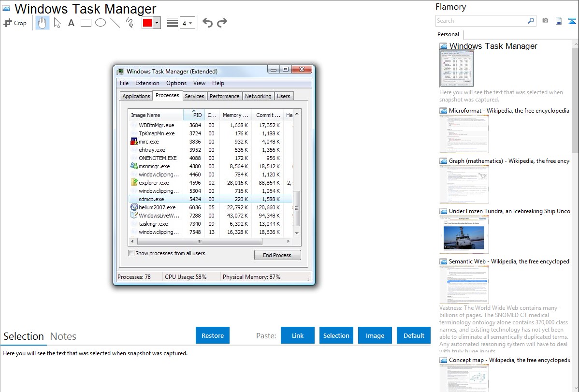The image size is (579, 392).
Task: Select the straight line tool
Action: pos(115,23)
